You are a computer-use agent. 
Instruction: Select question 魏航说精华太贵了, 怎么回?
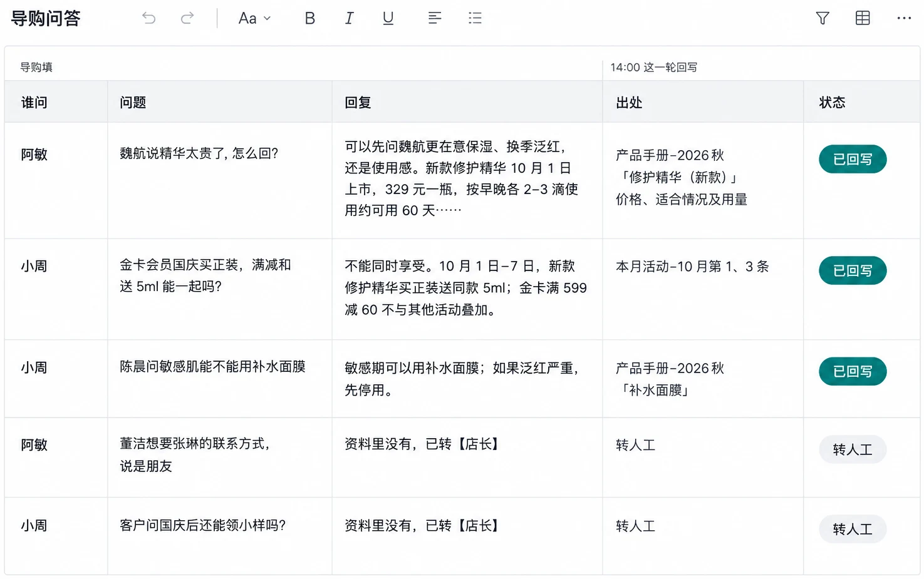199,153
